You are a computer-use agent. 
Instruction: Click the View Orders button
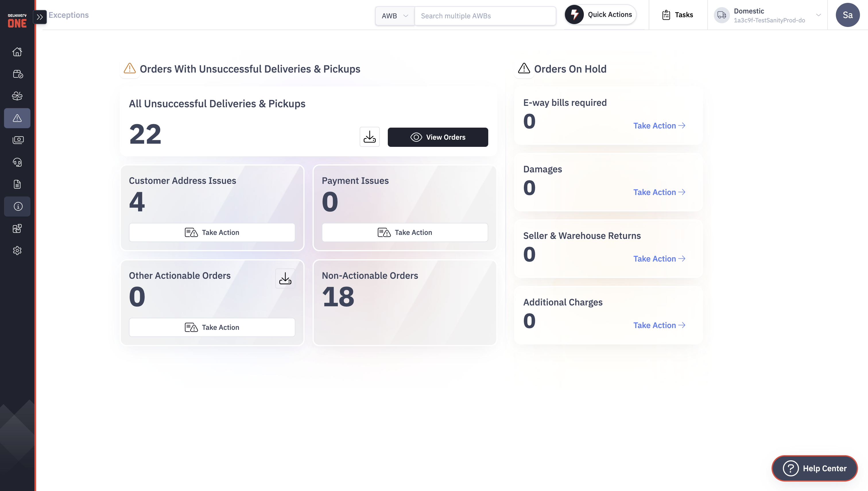[438, 137]
